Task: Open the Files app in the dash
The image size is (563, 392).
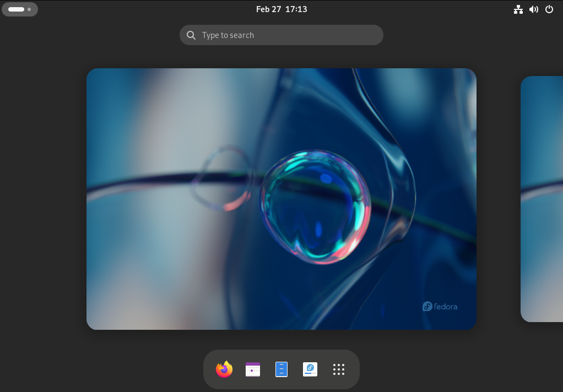Action: coord(281,369)
